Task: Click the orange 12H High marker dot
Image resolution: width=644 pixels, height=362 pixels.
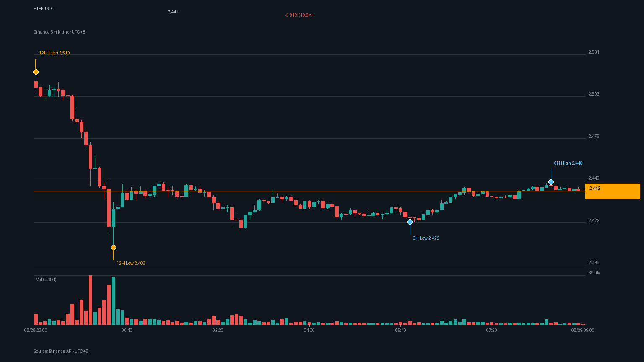Action: click(x=36, y=72)
